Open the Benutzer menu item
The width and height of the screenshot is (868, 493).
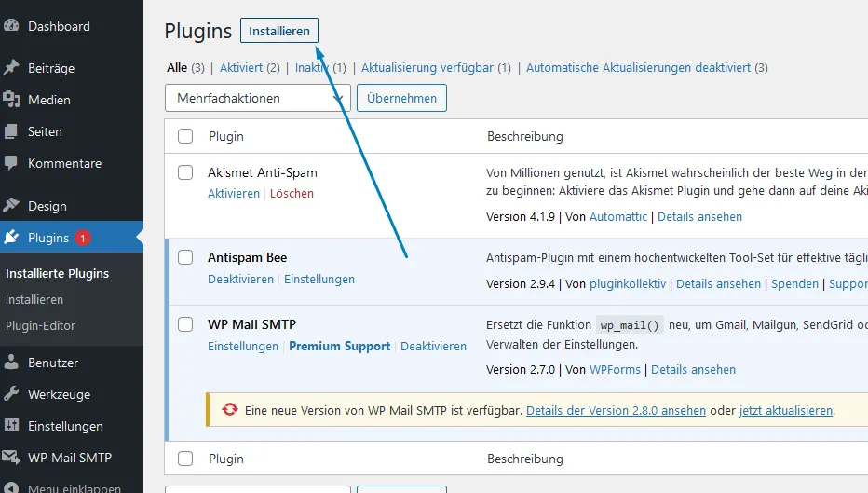tap(53, 363)
